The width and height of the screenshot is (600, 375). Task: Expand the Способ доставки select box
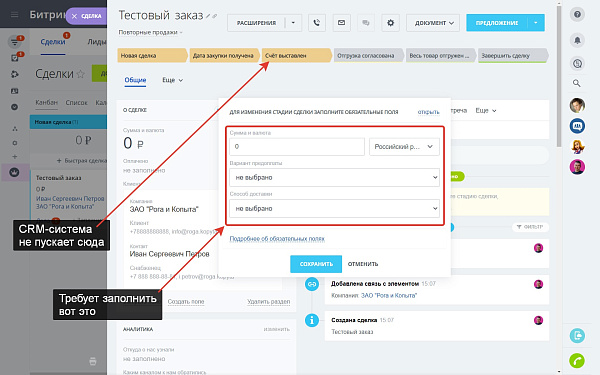pos(334,209)
